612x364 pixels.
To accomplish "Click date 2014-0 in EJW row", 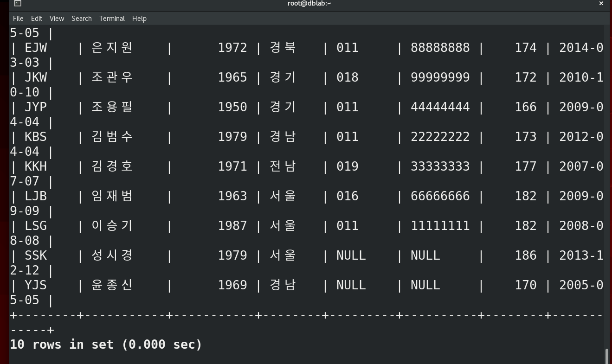I will [x=581, y=48].
